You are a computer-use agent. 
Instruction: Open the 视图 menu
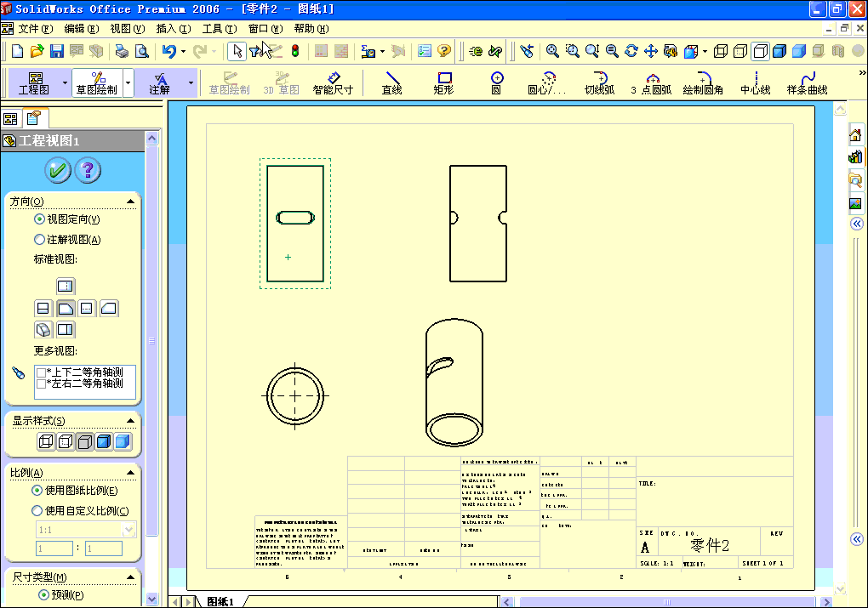click(128, 29)
